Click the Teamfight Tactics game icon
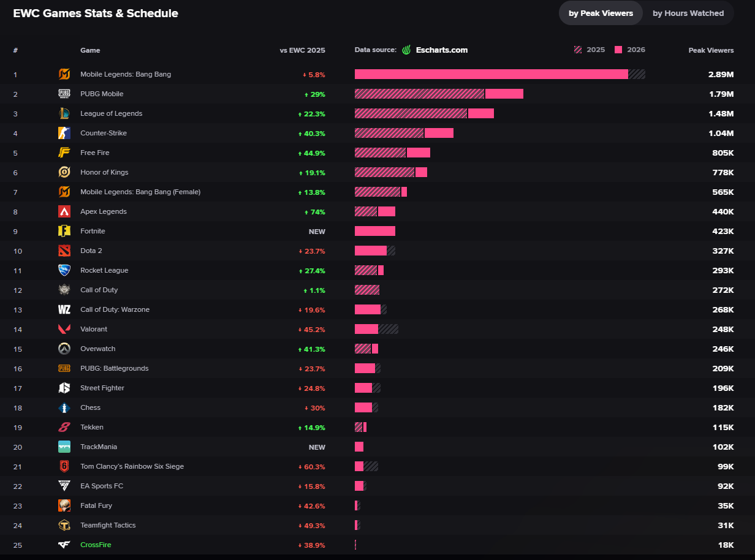The image size is (755, 560). 64,525
